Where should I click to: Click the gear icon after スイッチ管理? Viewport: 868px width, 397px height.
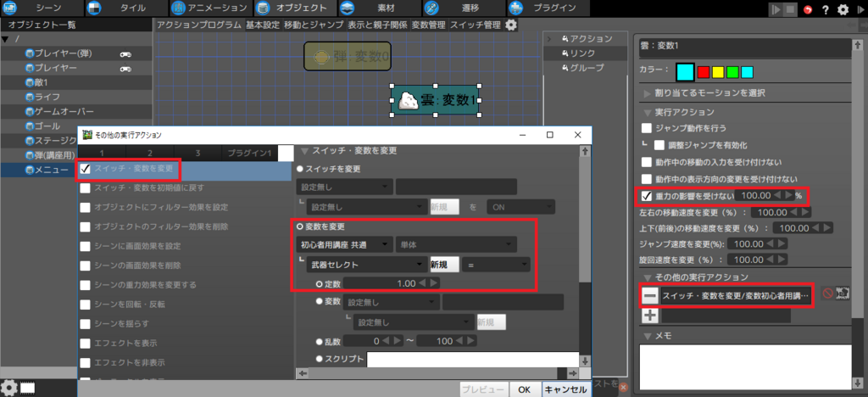(511, 25)
